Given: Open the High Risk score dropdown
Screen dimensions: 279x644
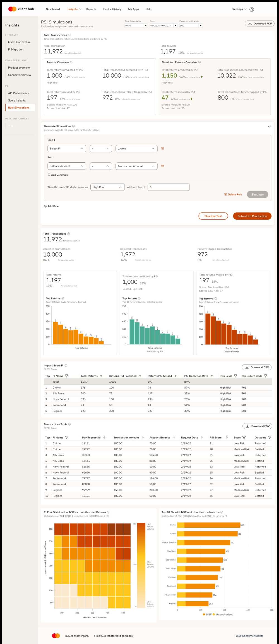Looking at the screenshot, I should (x=107, y=187).
